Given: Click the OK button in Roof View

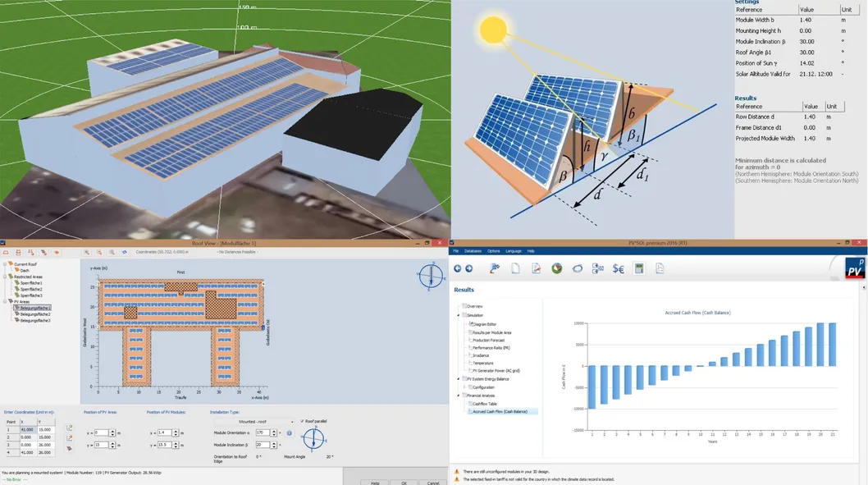Looking at the screenshot, I should click(404, 483).
